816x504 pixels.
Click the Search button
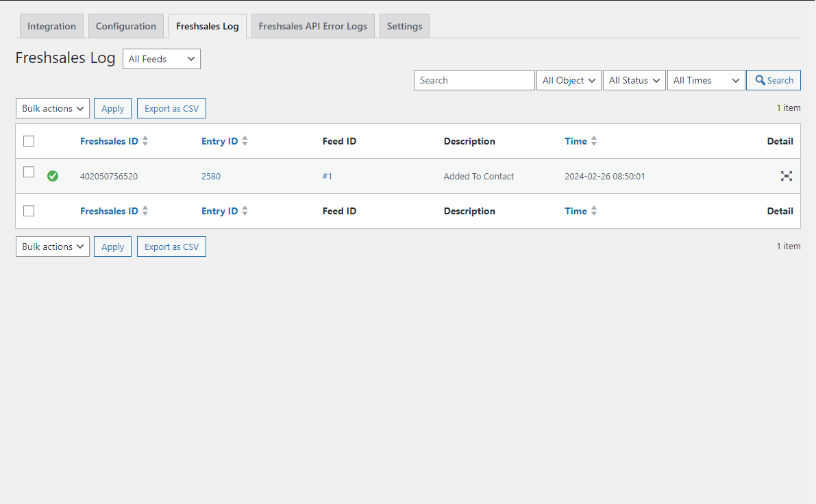[774, 80]
